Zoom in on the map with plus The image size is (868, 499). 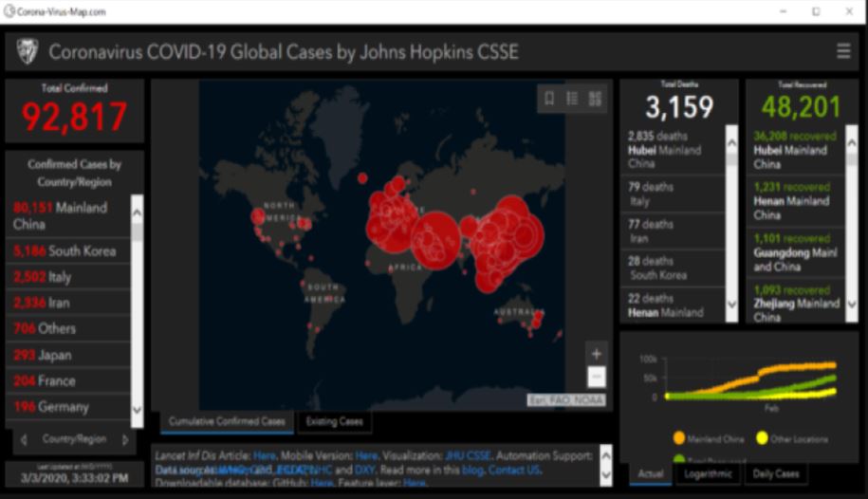pyautogui.click(x=596, y=354)
